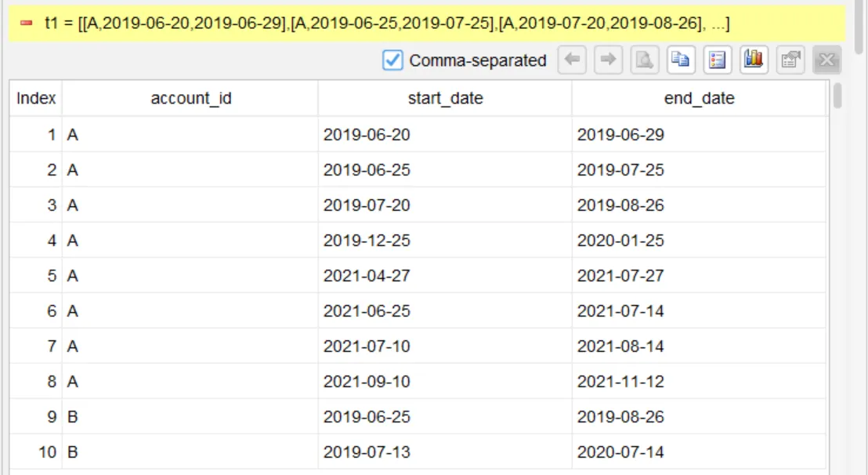The image size is (868, 475).
Task: Click the t1 variable expression text
Action: (x=387, y=24)
